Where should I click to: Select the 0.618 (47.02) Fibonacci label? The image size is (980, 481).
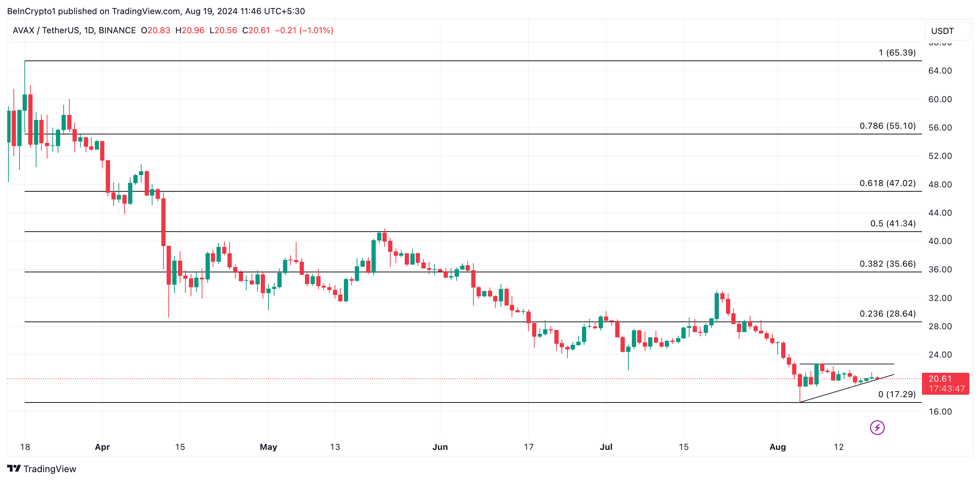pyautogui.click(x=887, y=183)
